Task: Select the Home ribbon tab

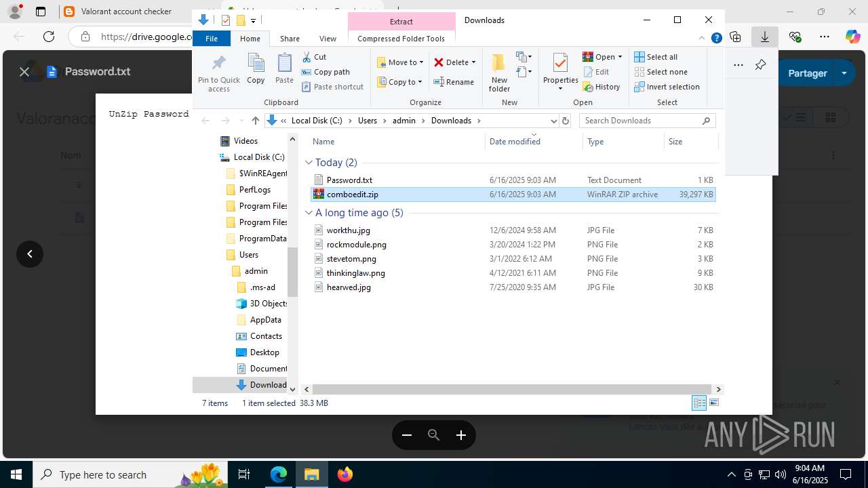Action: point(250,39)
